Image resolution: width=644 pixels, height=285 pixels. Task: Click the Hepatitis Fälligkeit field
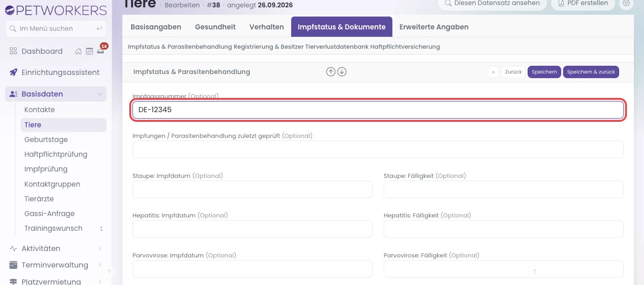tap(504, 229)
